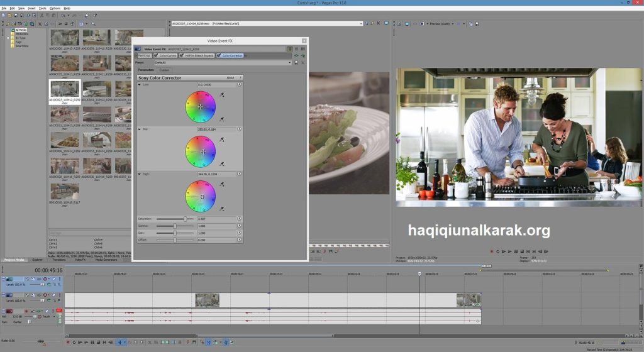Toggle the HitFilm Bleach Bypass effect checkbox
Viewport: 644px width, 352px height.
182,55
